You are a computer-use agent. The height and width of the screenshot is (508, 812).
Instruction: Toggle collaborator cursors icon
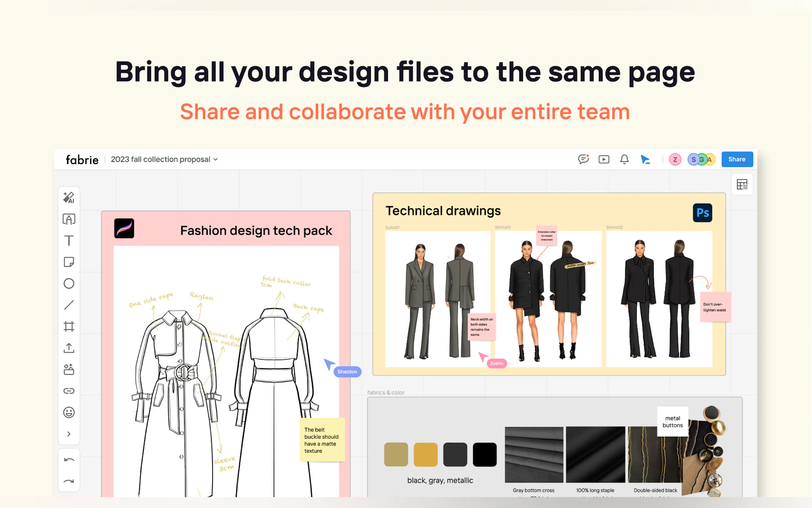coord(645,159)
